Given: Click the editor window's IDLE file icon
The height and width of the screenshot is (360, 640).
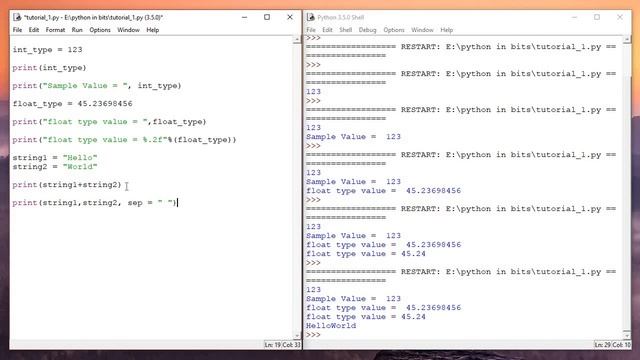Looking at the screenshot, I should [17, 17].
